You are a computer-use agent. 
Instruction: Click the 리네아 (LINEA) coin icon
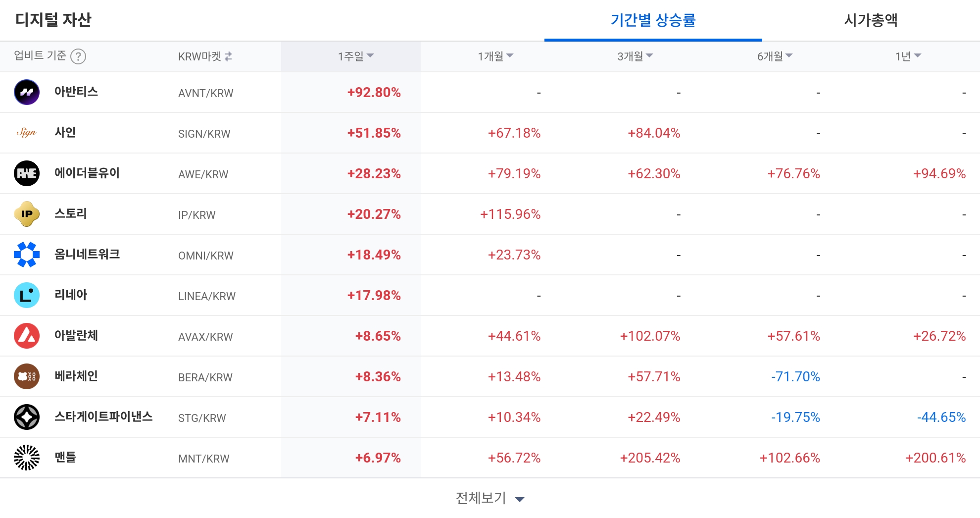[27, 295]
